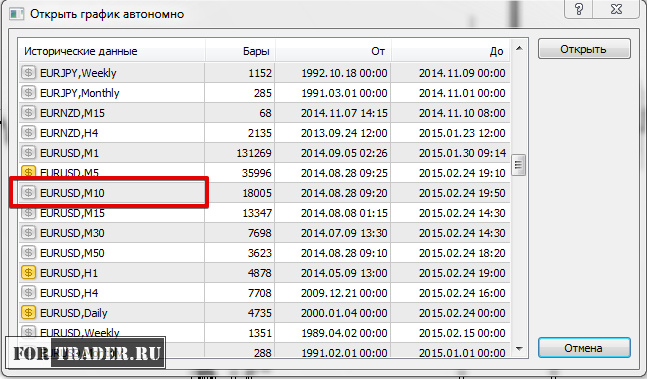This screenshot has width=647, height=379.
Task: Click the EURJPY,Monthly row icon
Action: point(28,93)
